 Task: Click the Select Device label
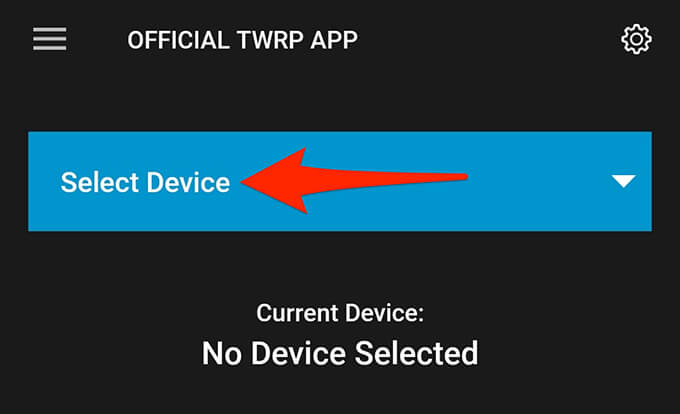[145, 183]
